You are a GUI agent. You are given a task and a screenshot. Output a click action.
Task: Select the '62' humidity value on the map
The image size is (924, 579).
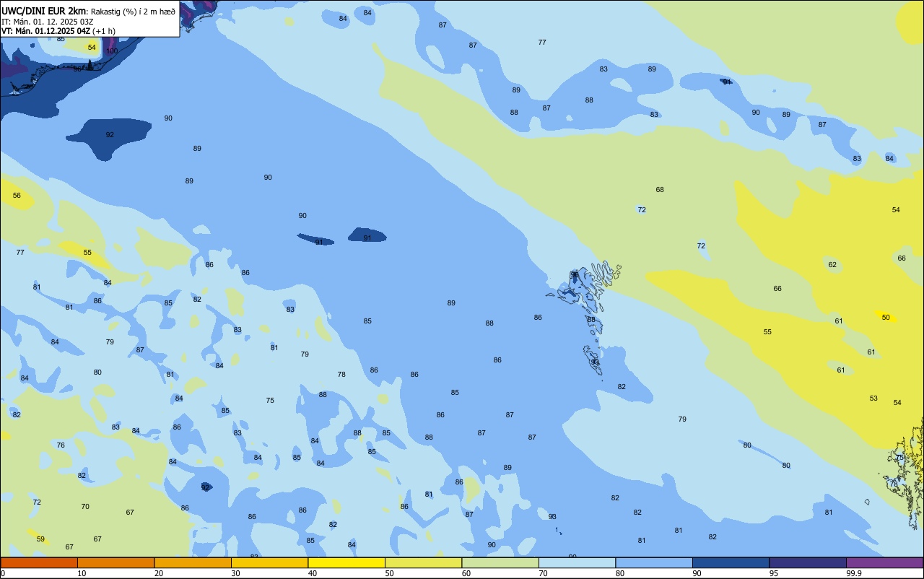832,265
